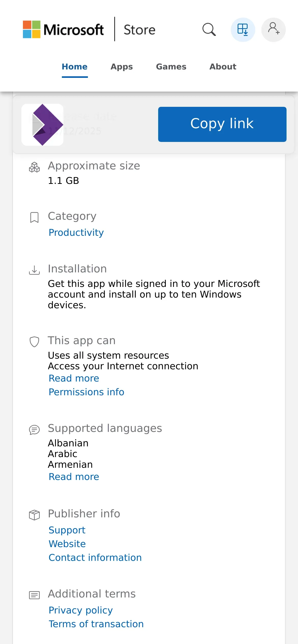
Task: Open the Productivity category link
Action: click(x=76, y=232)
